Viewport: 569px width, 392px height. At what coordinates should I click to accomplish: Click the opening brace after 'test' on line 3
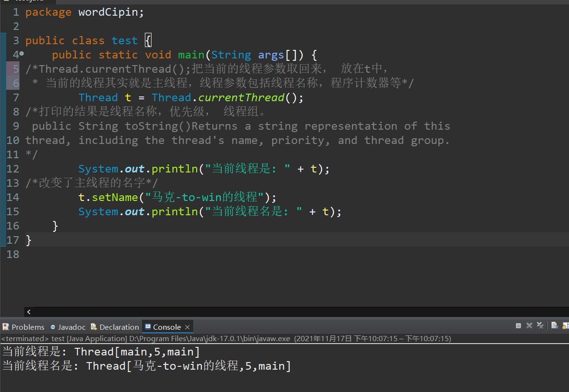[148, 40]
